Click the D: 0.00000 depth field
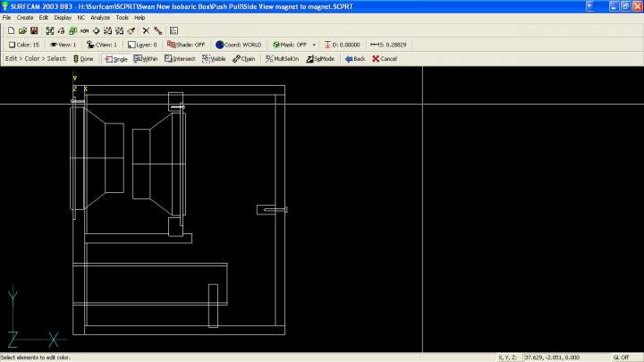Screen dimensions: 644x362 [343, 45]
